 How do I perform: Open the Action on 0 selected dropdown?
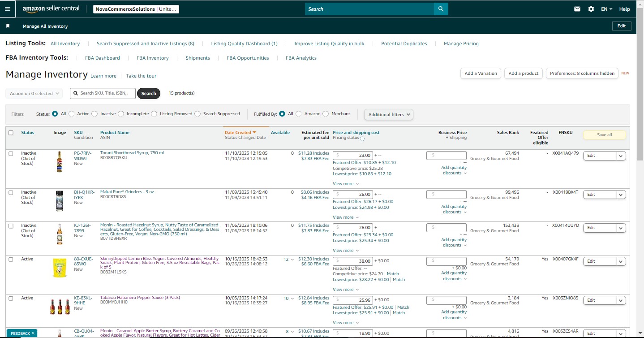pyautogui.click(x=35, y=93)
